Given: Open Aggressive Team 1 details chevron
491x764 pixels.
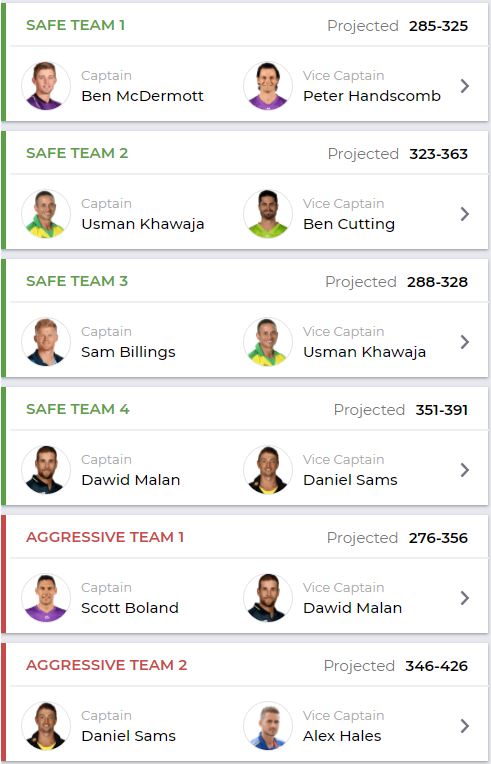Looking at the screenshot, I should point(465,598).
